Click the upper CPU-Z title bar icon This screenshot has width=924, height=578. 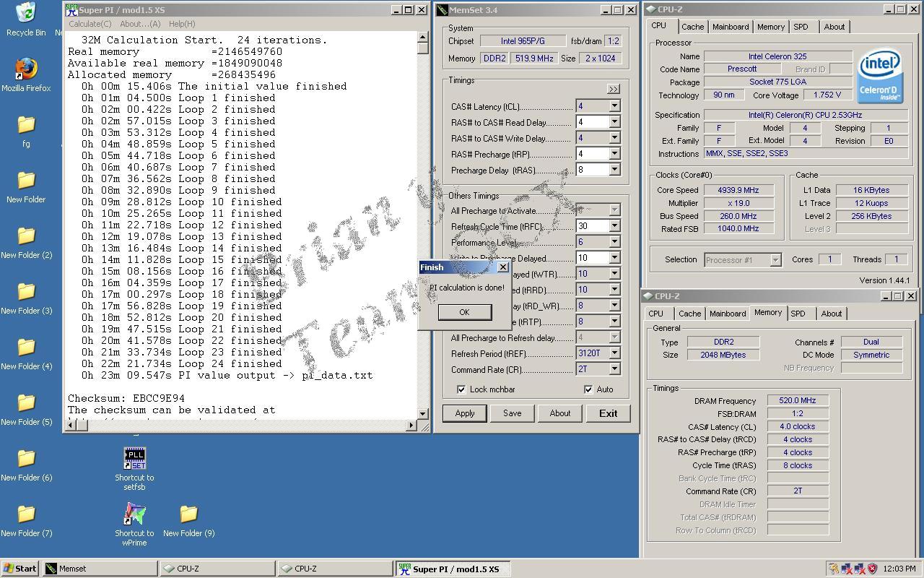[x=650, y=9]
